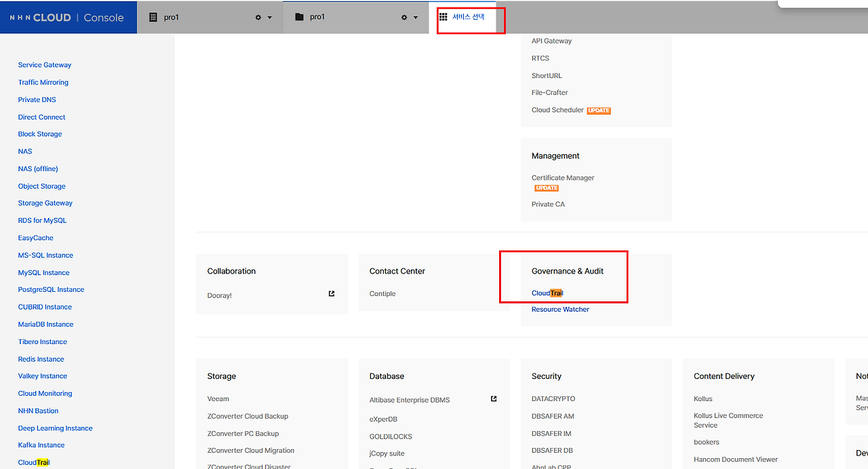Viewport: 868px width, 469px height.
Task: Open CUBRID Instance in the sidebar
Action: click(45, 307)
